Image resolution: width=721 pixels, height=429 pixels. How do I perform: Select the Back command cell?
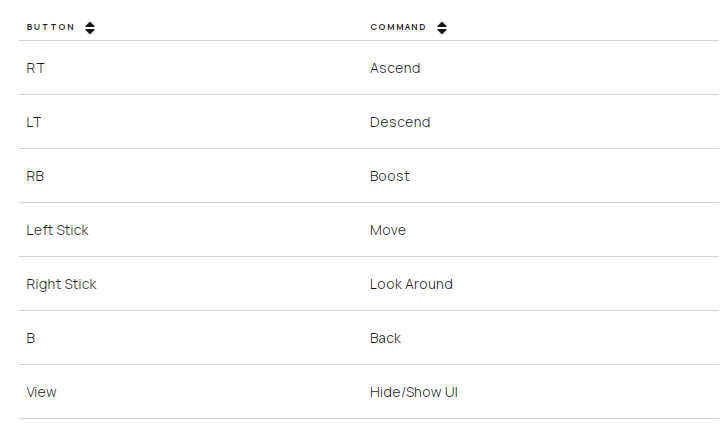point(385,338)
